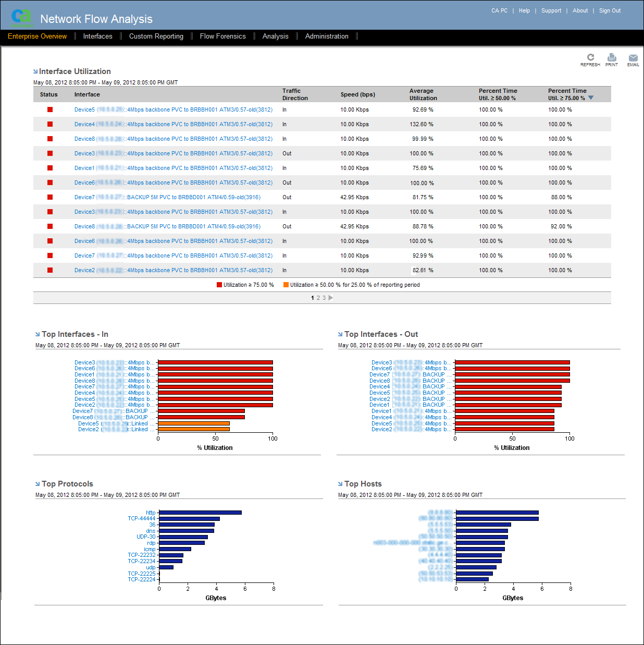This screenshot has width=644, height=645.
Task: Click the Sign Out link
Action: [x=609, y=10]
